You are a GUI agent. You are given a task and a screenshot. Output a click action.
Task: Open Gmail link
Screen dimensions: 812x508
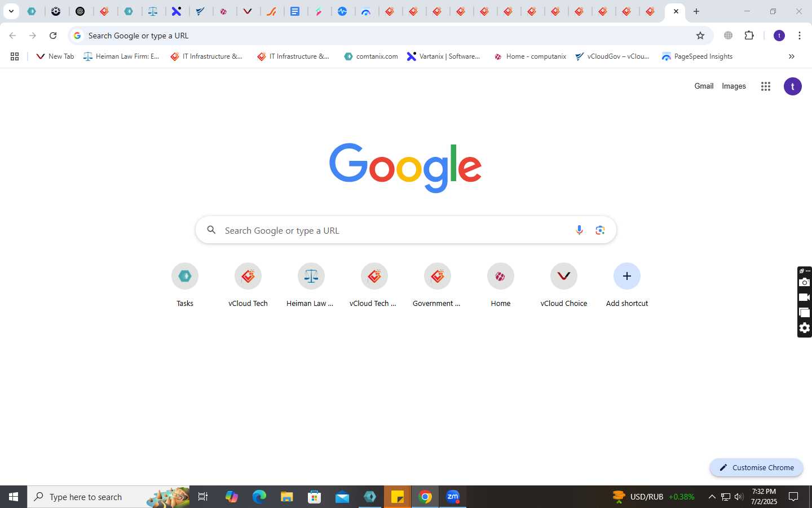704,86
